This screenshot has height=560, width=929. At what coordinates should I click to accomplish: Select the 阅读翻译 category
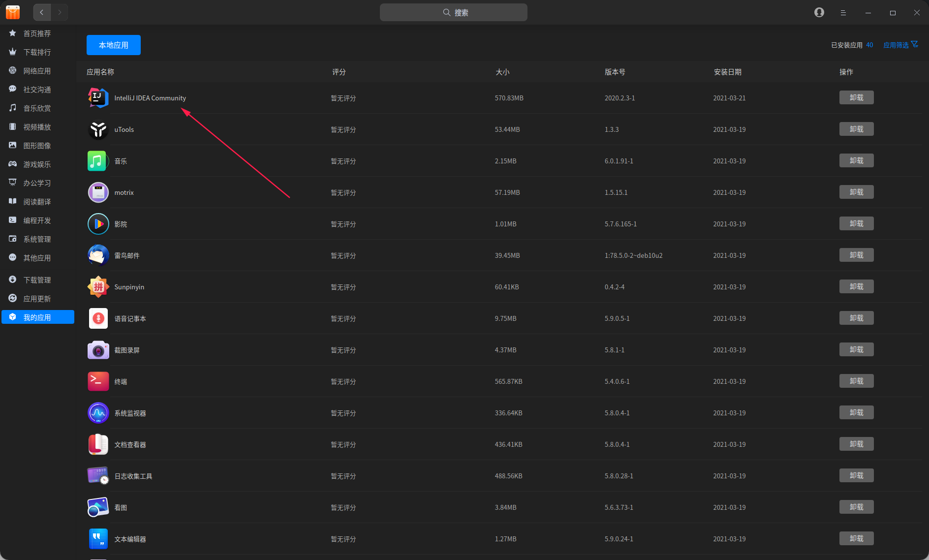[38, 202]
